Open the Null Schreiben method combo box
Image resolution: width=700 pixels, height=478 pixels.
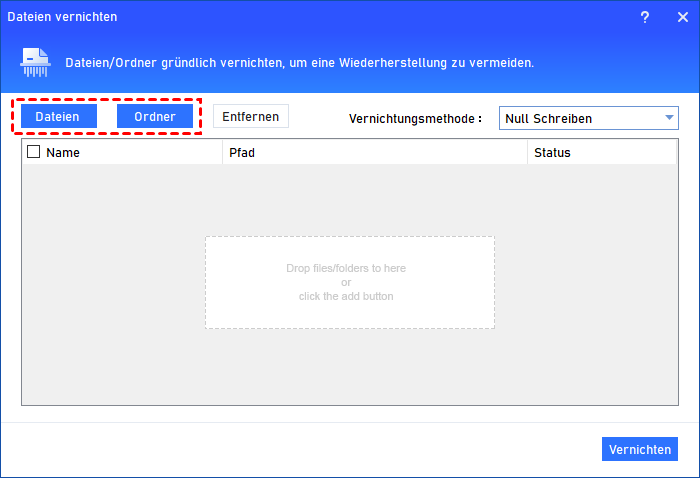click(580, 118)
